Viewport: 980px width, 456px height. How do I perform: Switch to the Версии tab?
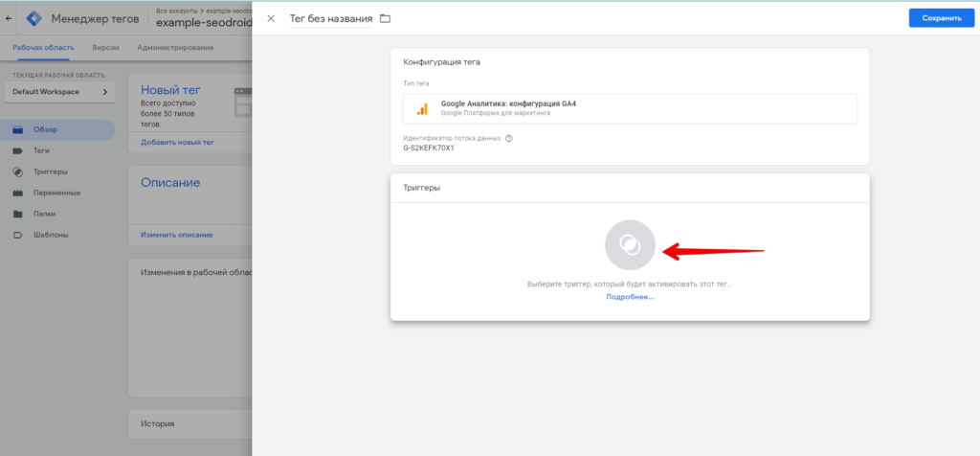105,48
